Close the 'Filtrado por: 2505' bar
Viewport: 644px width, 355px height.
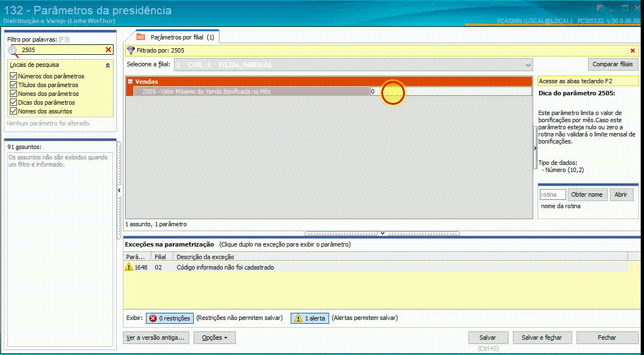(632, 50)
